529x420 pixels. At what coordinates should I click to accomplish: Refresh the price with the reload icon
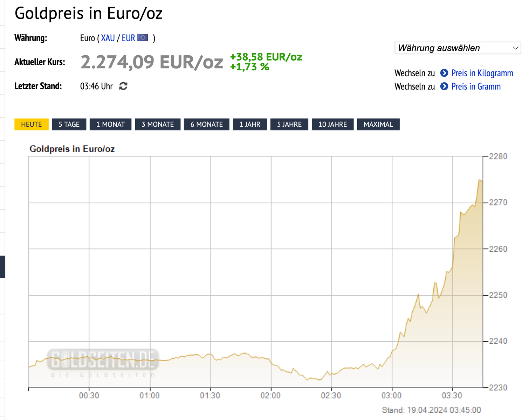[x=123, y=86]
